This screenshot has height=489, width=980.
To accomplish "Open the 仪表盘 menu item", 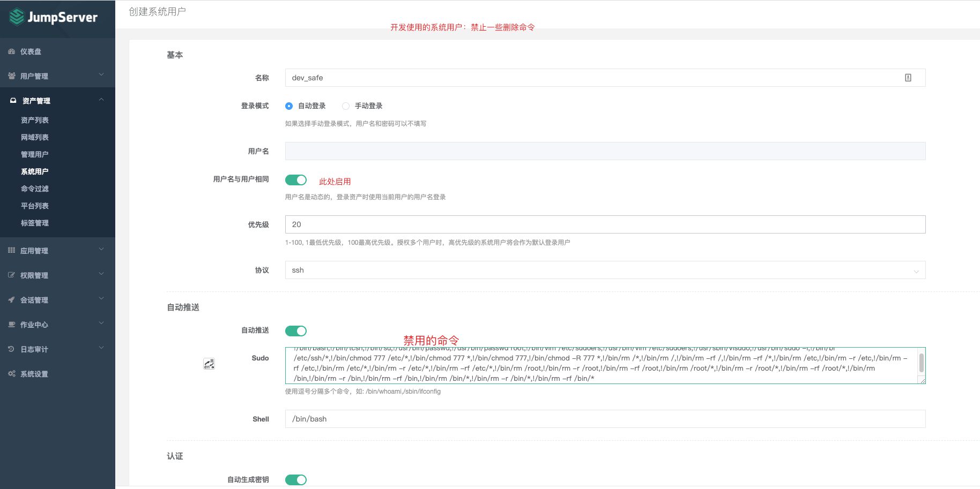I will pos(57,51).
